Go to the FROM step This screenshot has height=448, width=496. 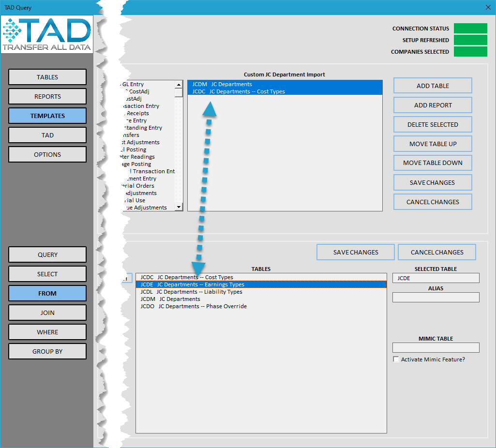tap(47, 293)
